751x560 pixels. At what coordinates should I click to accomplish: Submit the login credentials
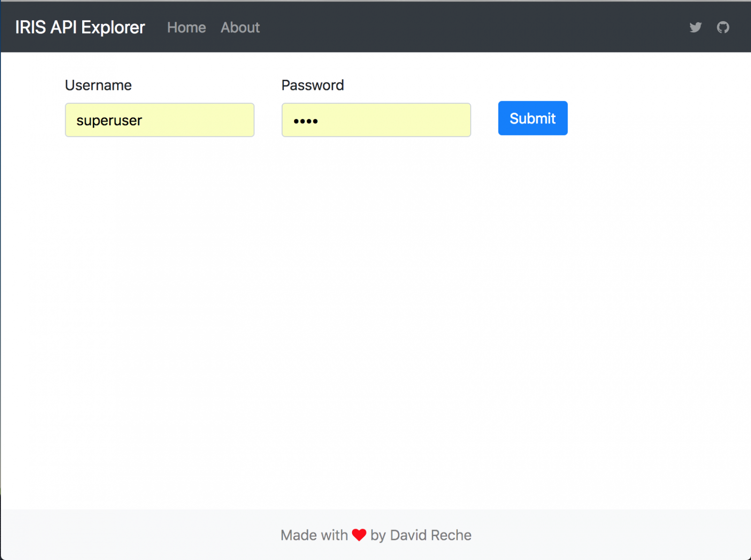tap(533, 118)
